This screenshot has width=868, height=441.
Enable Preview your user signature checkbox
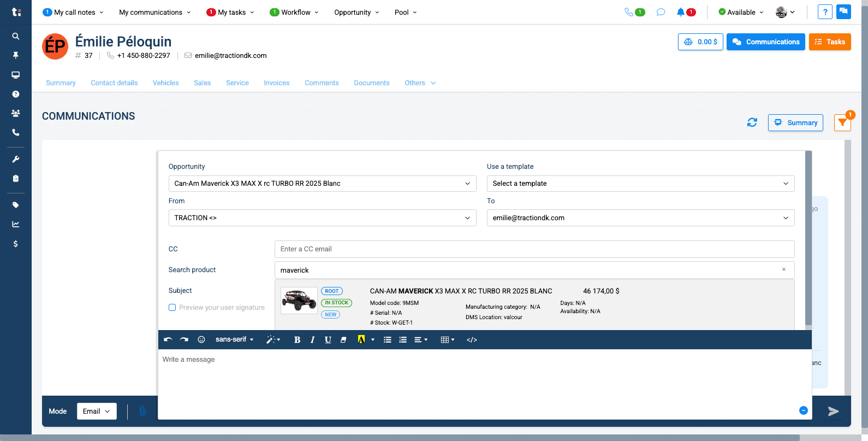click(173, 308)
